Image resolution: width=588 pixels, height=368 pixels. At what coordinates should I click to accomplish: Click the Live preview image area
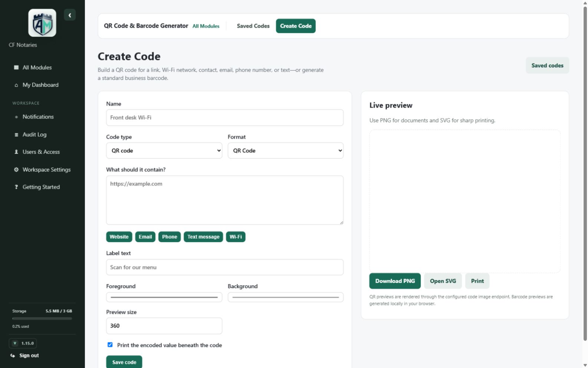pos(465,201)
